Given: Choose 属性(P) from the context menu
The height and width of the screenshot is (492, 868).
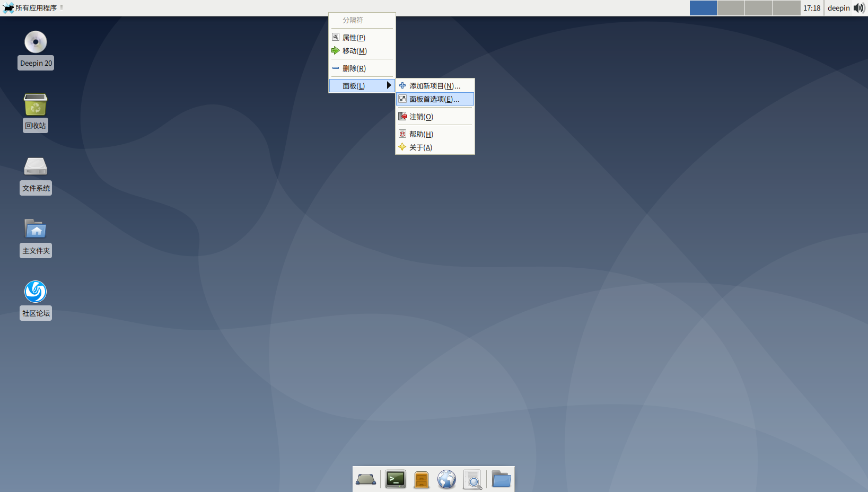Looking at the screenshot, I should click(362, 38).
